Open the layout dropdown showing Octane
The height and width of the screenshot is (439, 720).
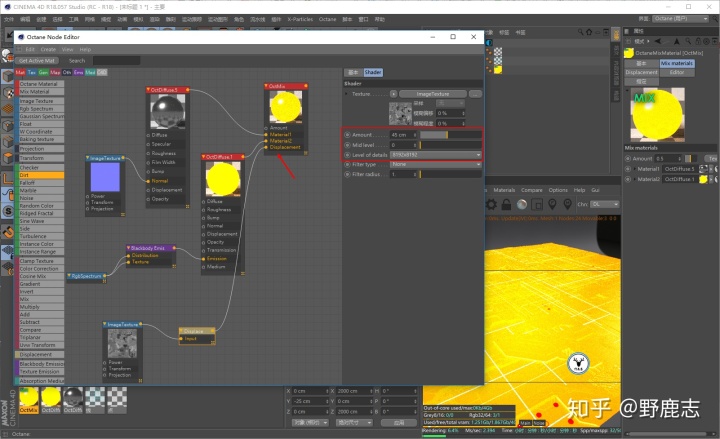click(681, 19)
